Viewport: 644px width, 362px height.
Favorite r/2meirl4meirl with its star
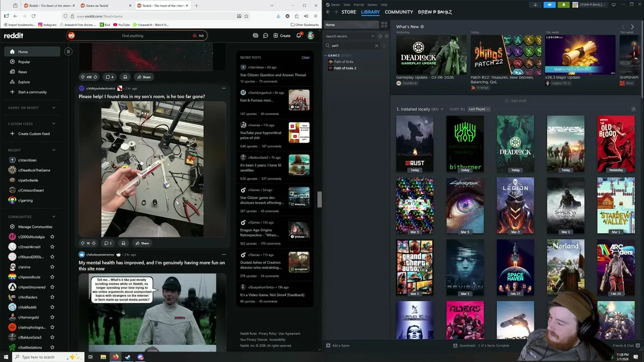click(x=52, y=247)
